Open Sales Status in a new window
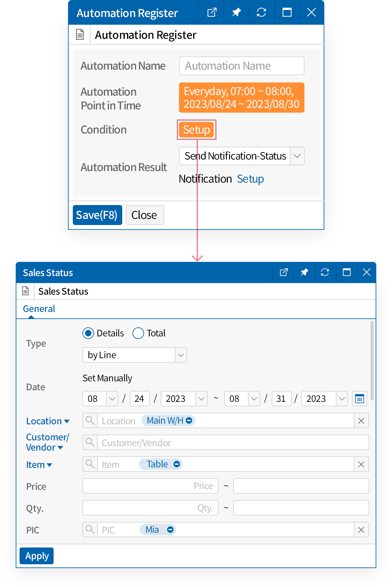392x587 pixels. pos(284,272)
